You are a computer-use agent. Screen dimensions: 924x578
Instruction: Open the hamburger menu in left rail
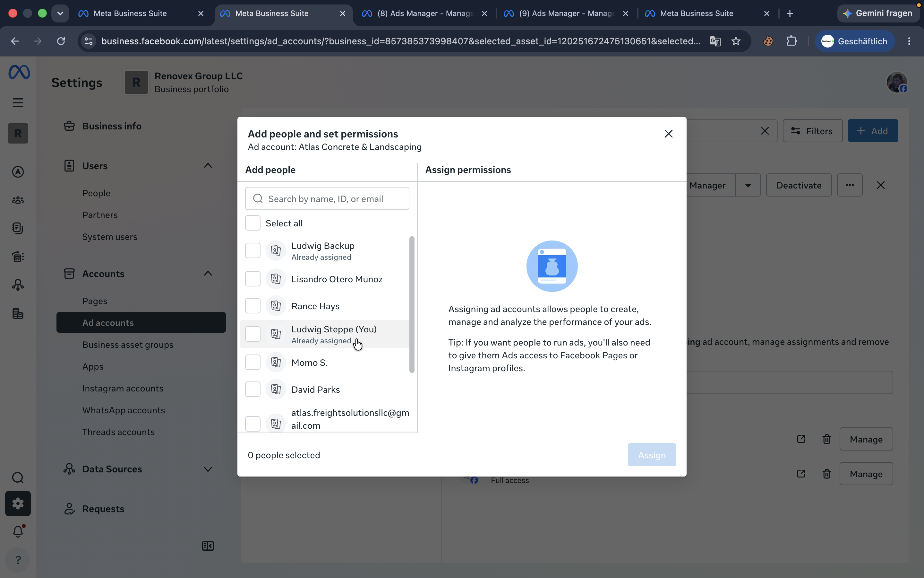(x=18, y=102)
